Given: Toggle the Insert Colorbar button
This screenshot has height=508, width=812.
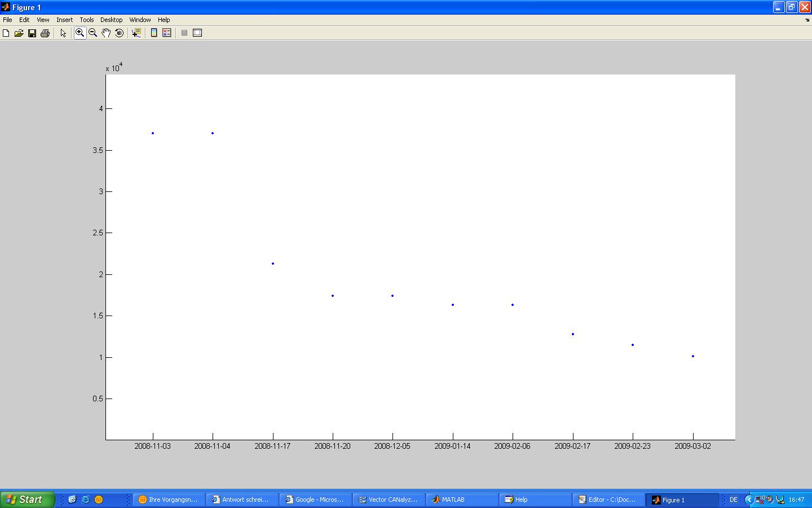Looking at the screenshot, I should coord(153,33).
